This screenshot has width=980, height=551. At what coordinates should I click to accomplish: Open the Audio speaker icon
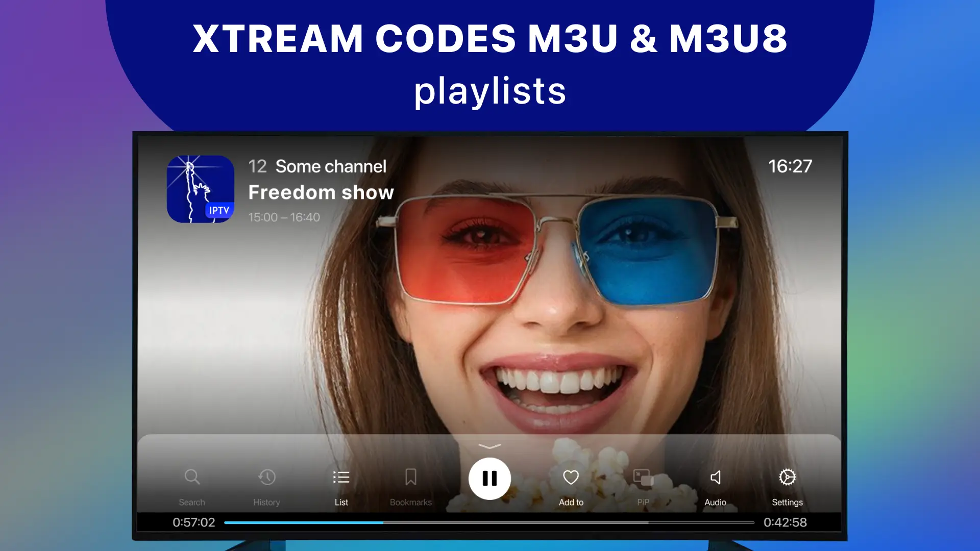click(715, 477)
